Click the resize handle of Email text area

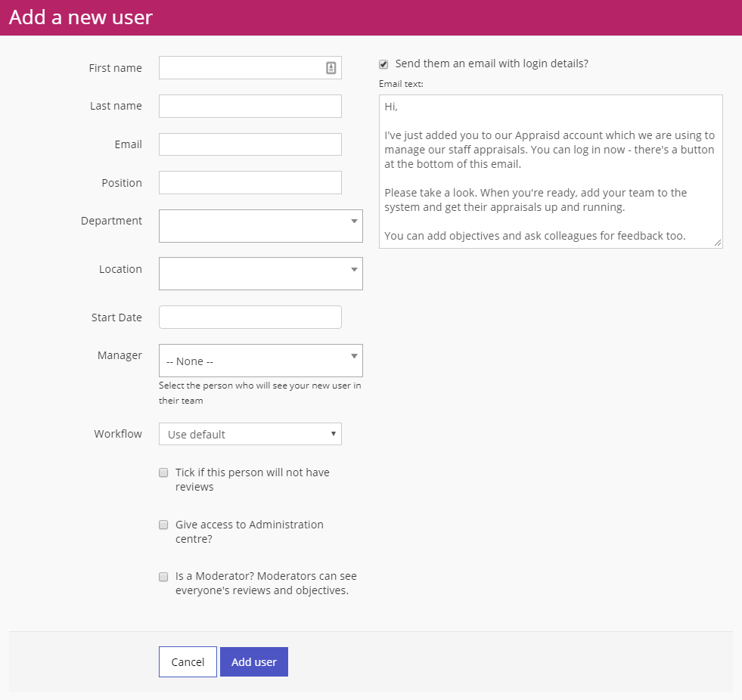tap(718, 243)
